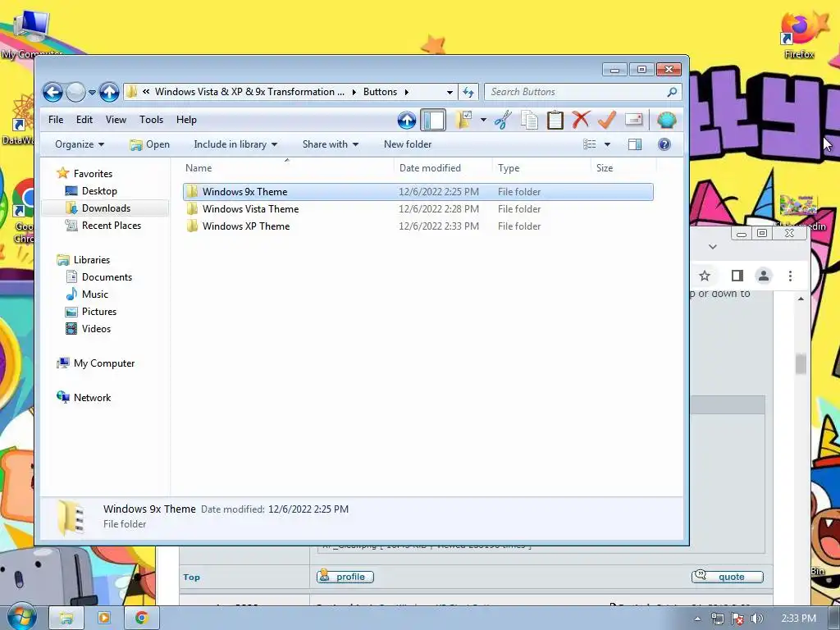Toggle the side panel icon in Chrome
The width and height of the screenshot is (840, 630).
(x=737, y=276)
